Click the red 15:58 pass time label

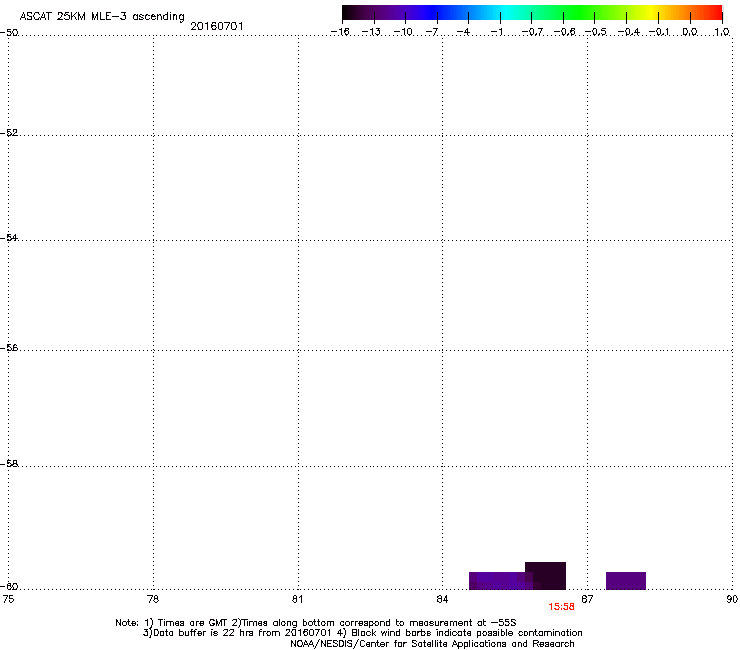pyautogui.click(x=561, y=607)
